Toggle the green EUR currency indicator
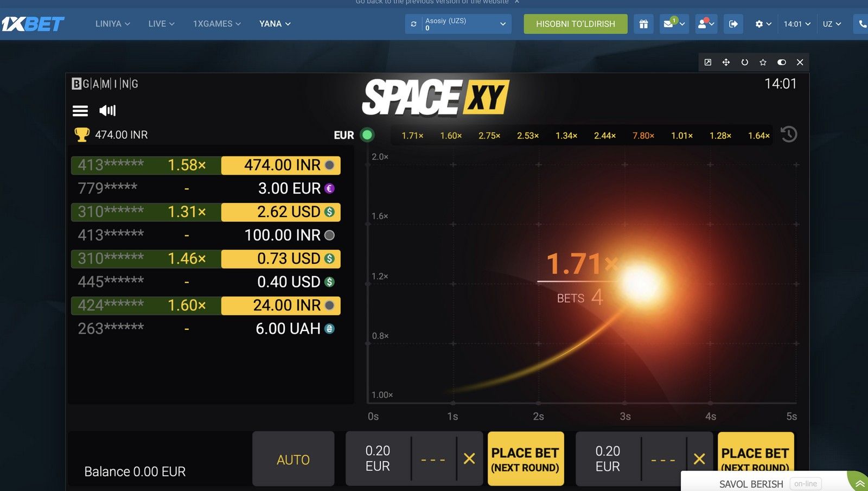This screenshot has width=868, height=491. click(x=367, y=135)
